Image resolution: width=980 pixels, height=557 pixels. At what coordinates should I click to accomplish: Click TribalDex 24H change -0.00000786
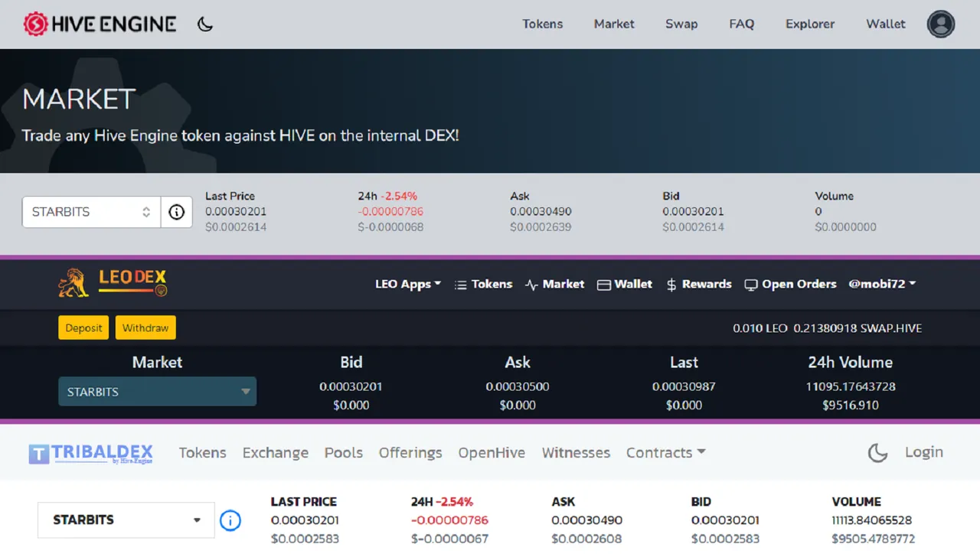coord(449,520)
